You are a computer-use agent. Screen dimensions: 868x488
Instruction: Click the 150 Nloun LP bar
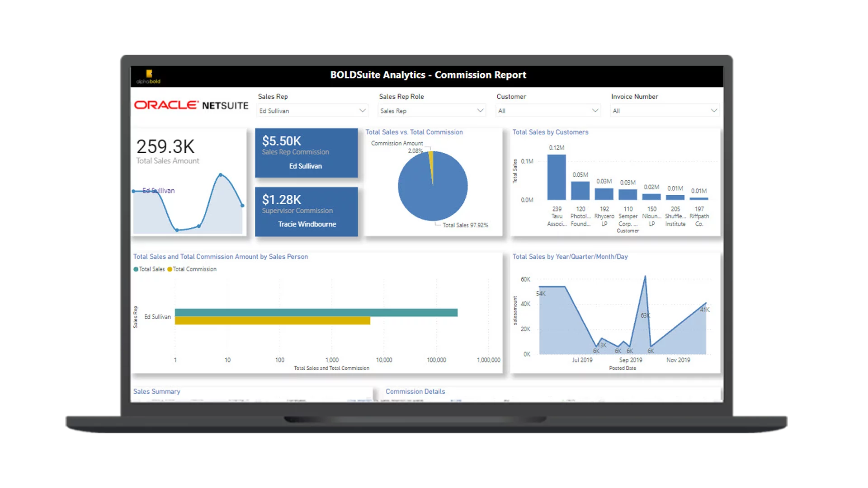tap(651, 197)
